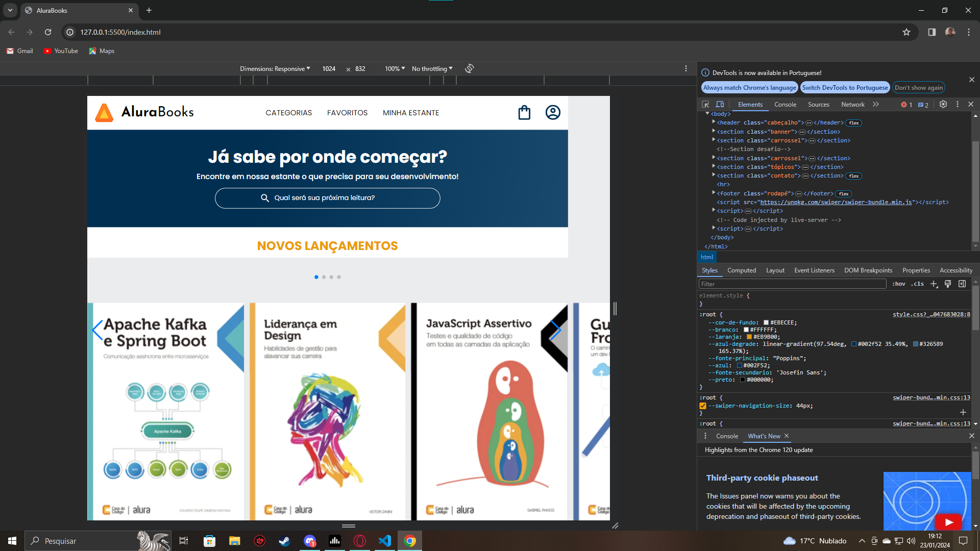Click the search magnifier icon
980x551 pixels.
[265, 198]
